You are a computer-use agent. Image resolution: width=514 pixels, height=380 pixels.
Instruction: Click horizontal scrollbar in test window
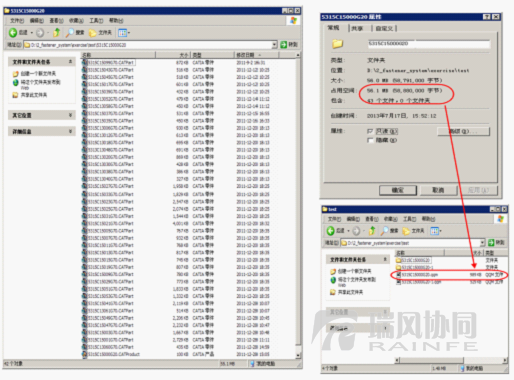(451, 360)
